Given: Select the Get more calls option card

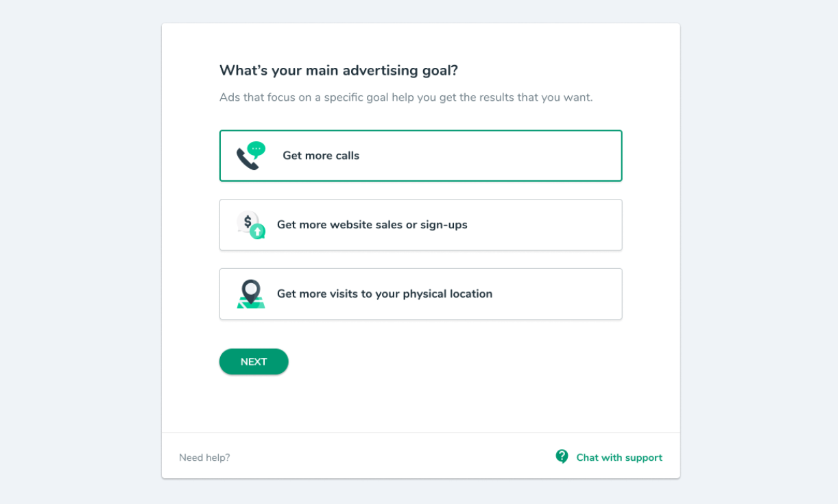Looking at the screenshot, I should 420,156.
